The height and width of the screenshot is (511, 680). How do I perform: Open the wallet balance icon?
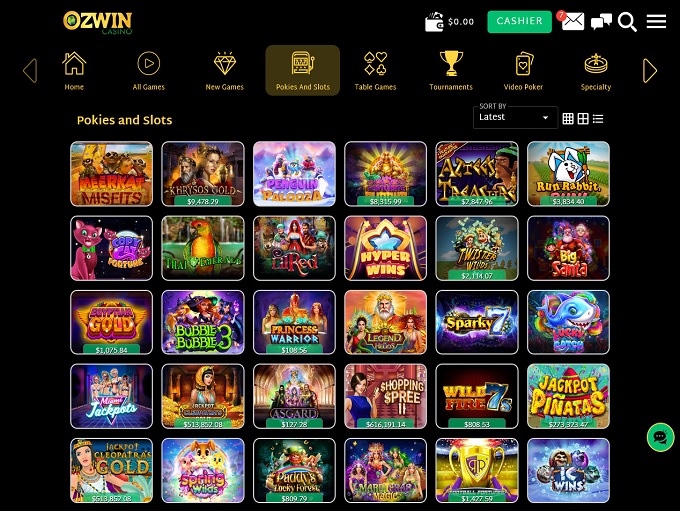pyautogui.click(x=434, y=22)
